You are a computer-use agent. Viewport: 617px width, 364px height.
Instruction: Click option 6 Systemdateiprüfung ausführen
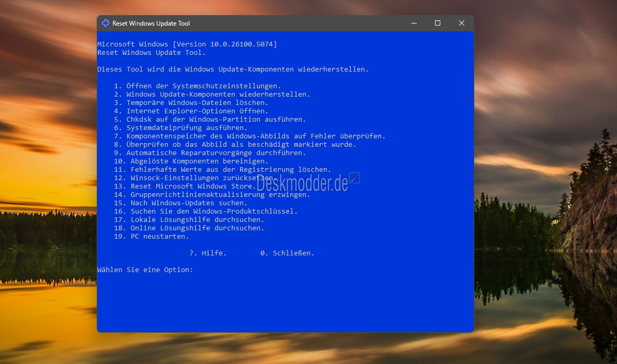click(180, 128)
